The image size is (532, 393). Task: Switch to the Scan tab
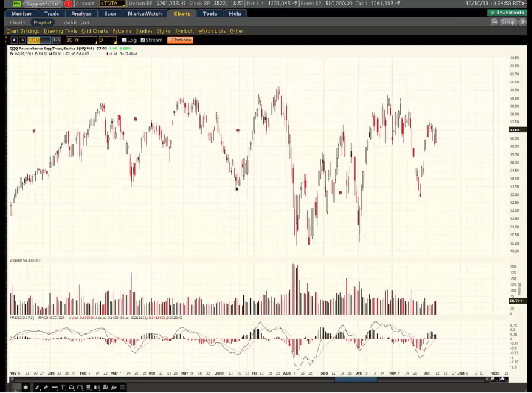coord(110,13)
